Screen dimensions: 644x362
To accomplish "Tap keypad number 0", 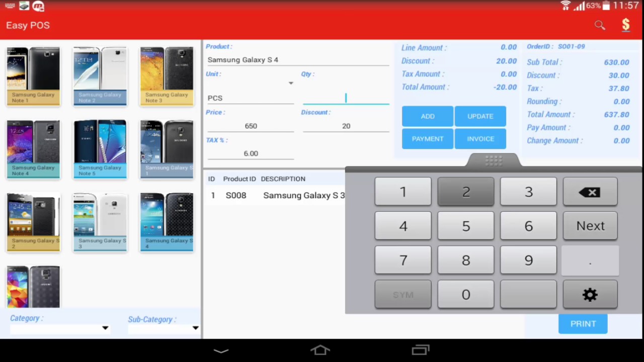I will (x=466, y=294).
